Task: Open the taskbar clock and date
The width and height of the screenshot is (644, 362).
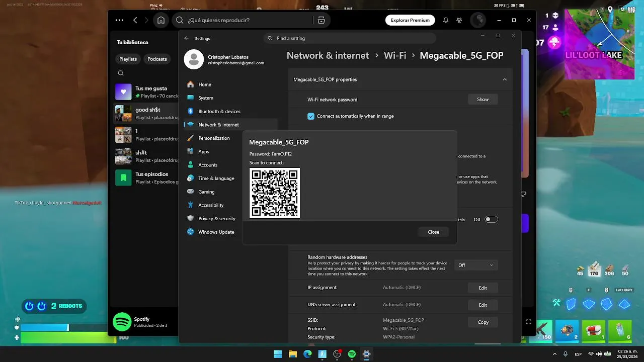Action: [627, 354]
